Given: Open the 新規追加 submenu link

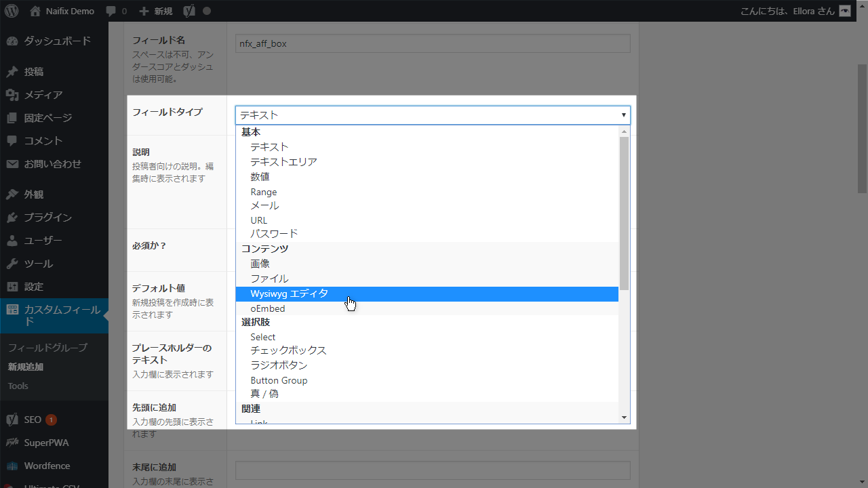Looking at the screenshot, I should pyautogui.click(x=26, y=367).
